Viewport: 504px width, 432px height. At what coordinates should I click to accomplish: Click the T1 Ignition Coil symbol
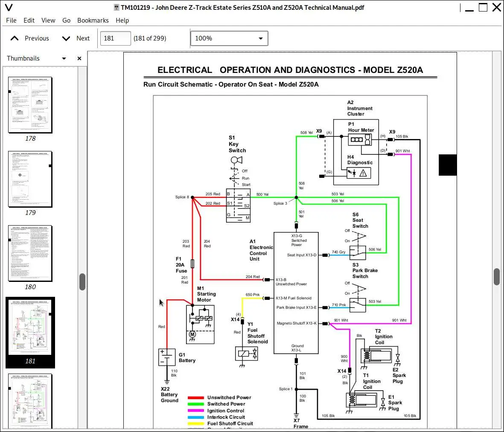[361, 400]
